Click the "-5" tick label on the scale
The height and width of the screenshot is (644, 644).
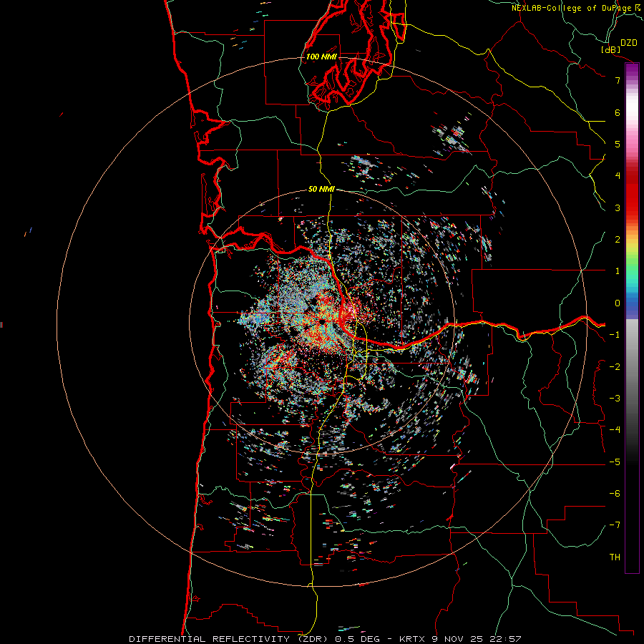(615, 462)
